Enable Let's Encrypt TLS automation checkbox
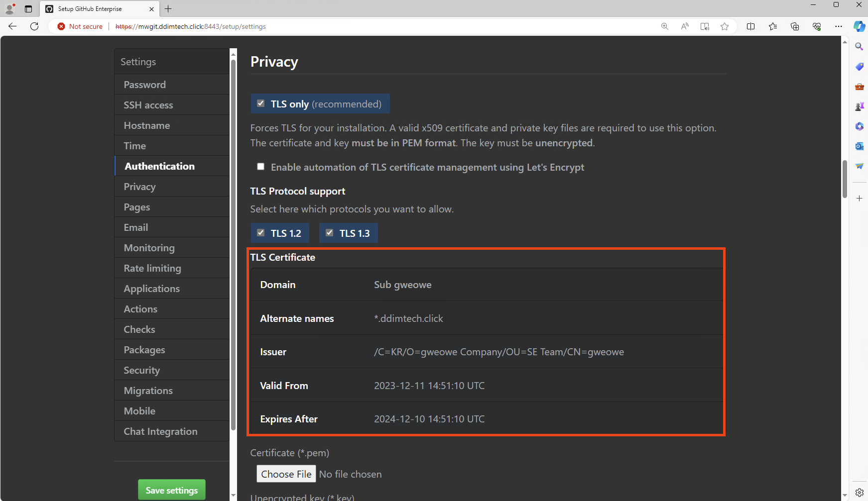This screenshot has height=501, width=868. (x=260, y=167)
